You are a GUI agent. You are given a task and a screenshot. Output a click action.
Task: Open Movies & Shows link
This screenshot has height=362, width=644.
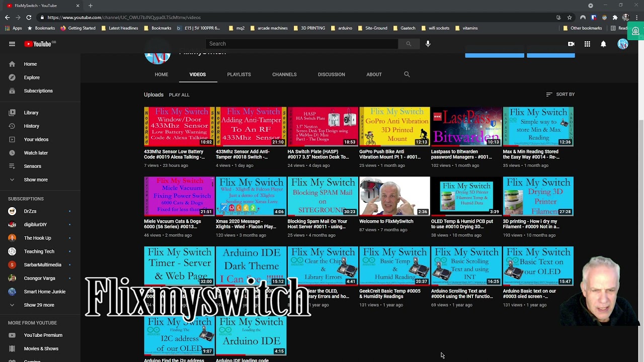pyautogui.click(x=40, y=348)
